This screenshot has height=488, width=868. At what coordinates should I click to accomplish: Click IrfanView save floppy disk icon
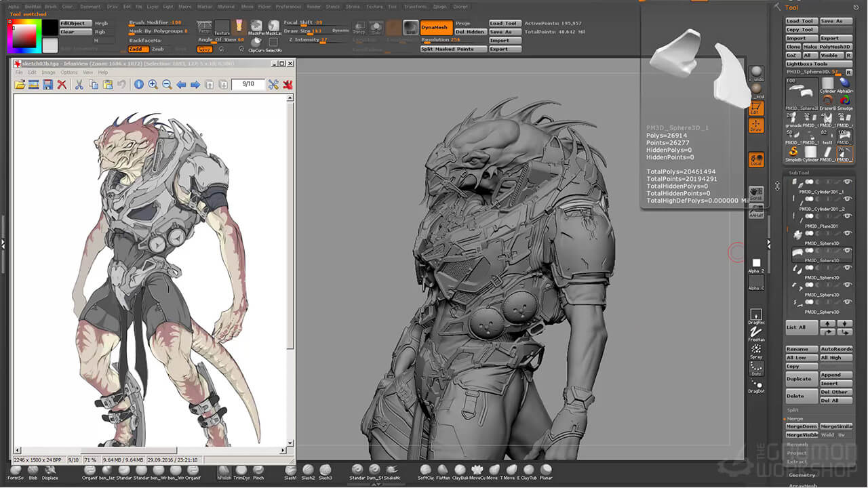[47, 85]
